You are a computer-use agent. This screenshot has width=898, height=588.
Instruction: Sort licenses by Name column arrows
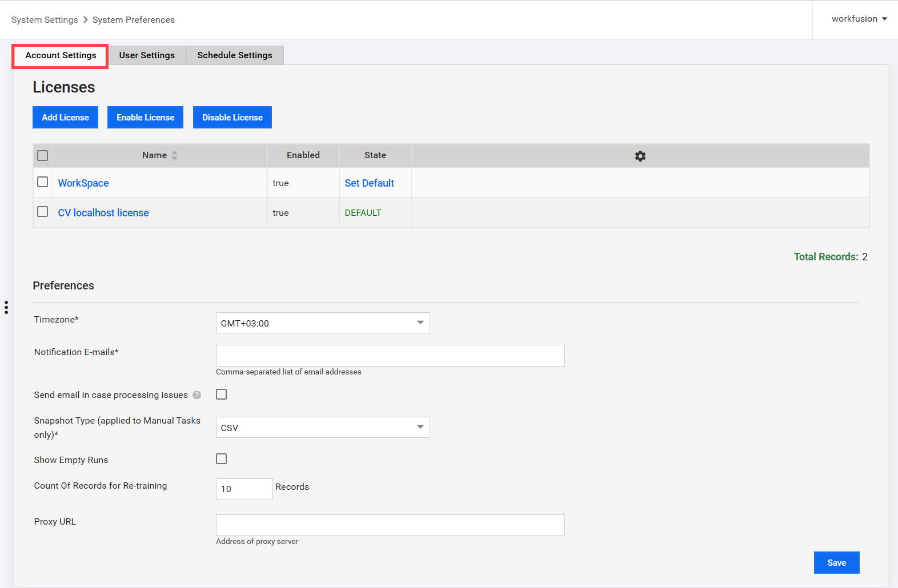click(x=175, y=155)
